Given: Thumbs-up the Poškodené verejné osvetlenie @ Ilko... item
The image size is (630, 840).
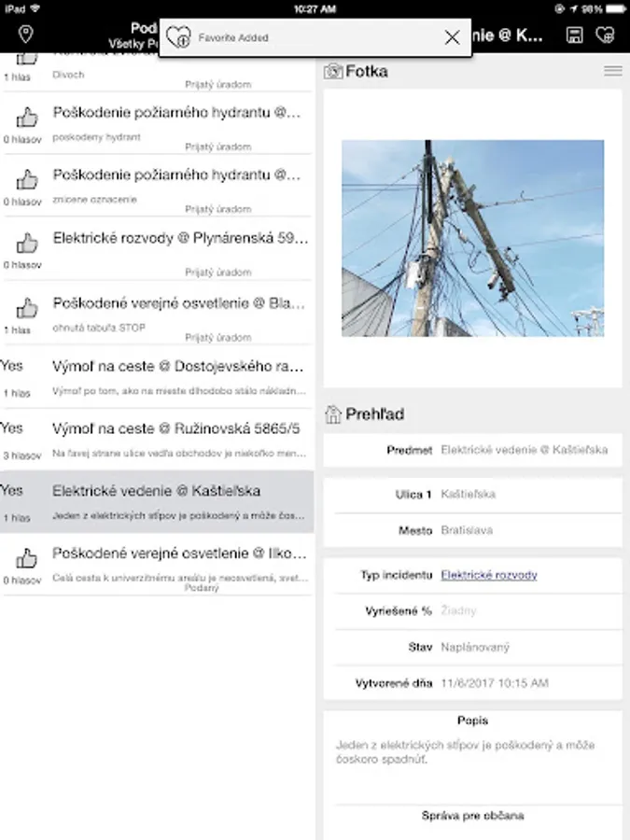Looking at the screenshot, I should (27, 558).
